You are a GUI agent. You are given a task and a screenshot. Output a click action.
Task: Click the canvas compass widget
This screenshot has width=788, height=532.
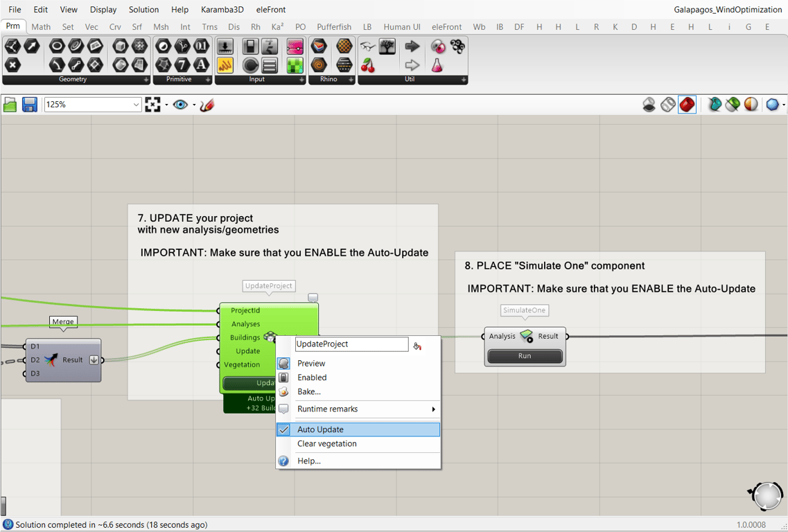coord(767,496)
